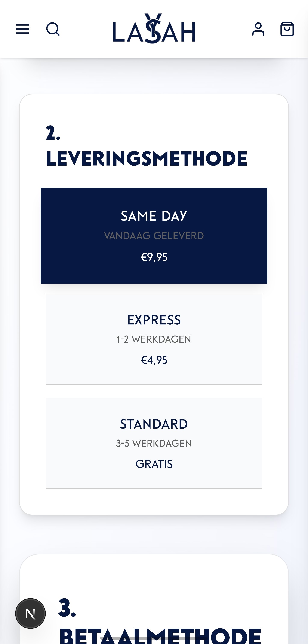Open the Next.js dev tools badge
The height and width of the screenshot is (644, 308).
30,613
